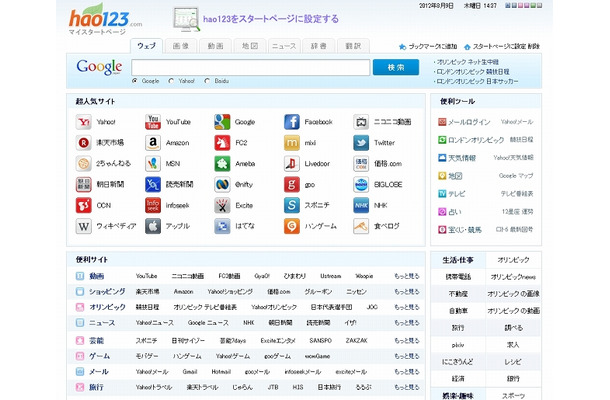Image resolution: width=610 pixels, height=400 pixels.
Task: Switch to the 地図 search tab
Action: [x=250, y=46]
